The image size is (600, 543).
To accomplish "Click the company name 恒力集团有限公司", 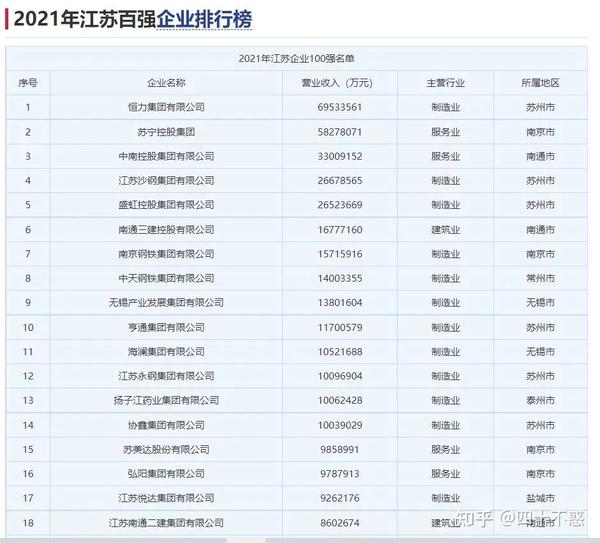I will pyautogui.click(x=166, y=107).
